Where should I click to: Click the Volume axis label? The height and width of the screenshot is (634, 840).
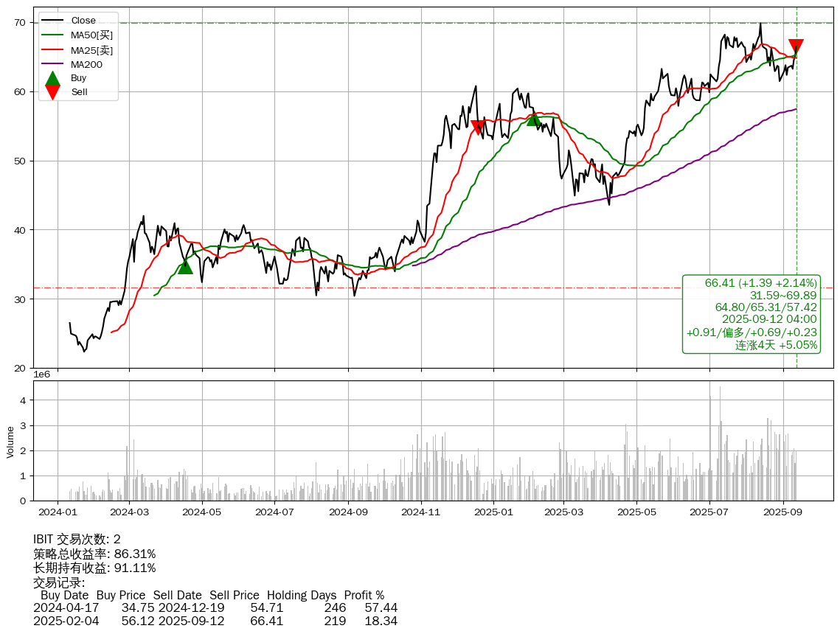[10, 442]
